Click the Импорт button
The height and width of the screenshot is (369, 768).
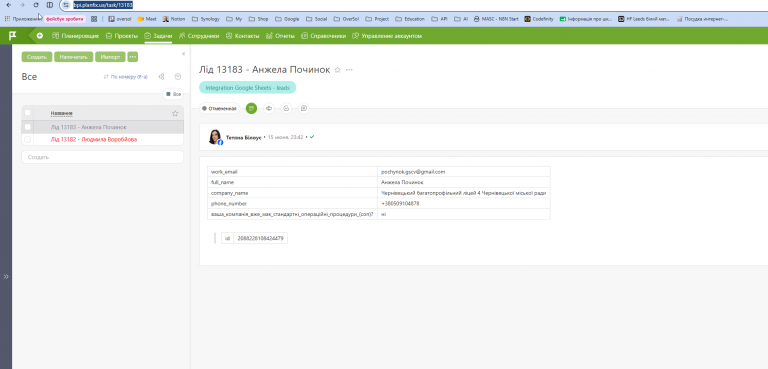click(110, 57)
